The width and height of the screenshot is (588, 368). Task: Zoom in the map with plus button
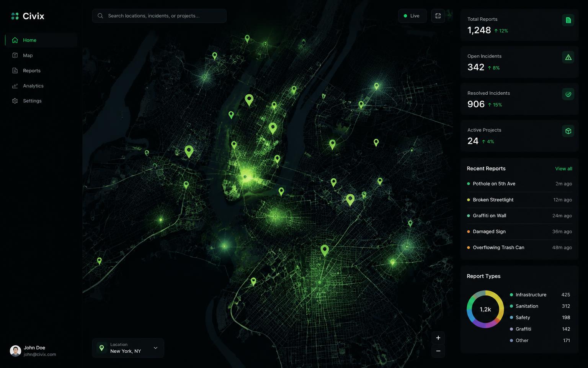click(x=438, y=338)
